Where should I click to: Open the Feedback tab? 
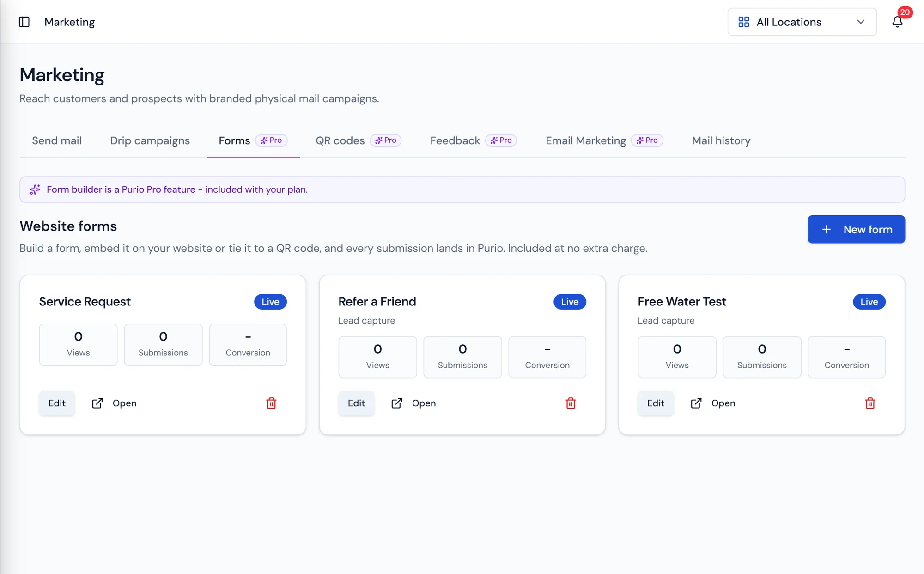(x=473, y=140)
